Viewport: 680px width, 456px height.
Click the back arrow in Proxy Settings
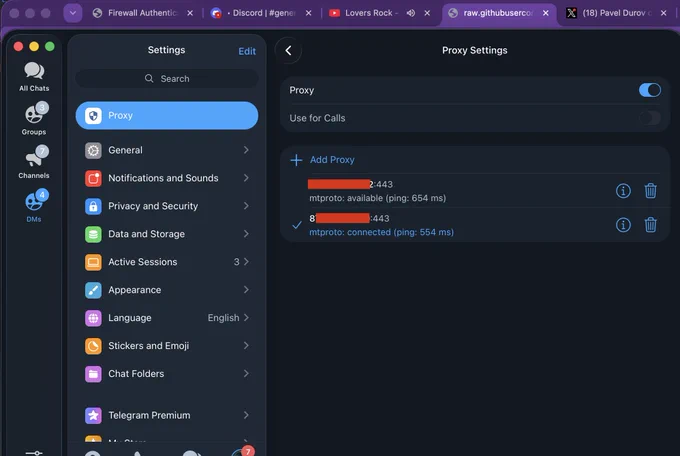tap(288, 50)
